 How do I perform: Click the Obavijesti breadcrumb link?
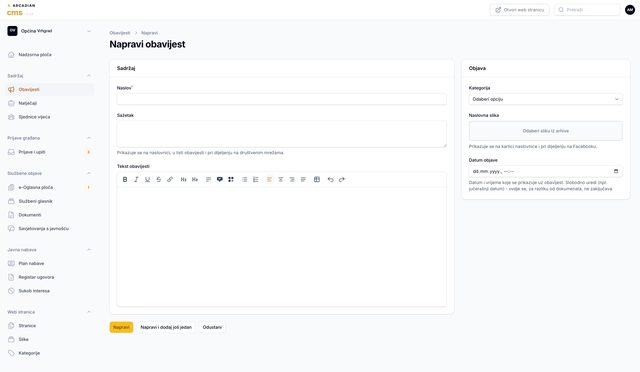click(x=120, y=33)
